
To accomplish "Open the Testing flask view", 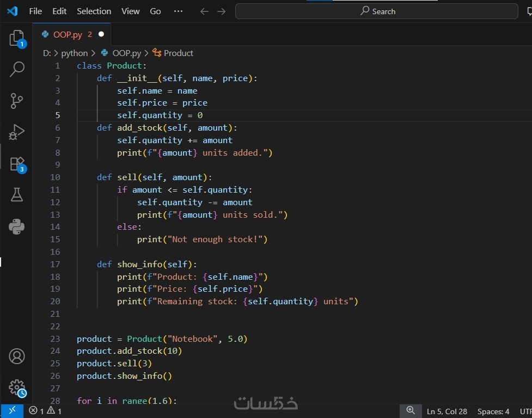I will [x=17, y=195].
